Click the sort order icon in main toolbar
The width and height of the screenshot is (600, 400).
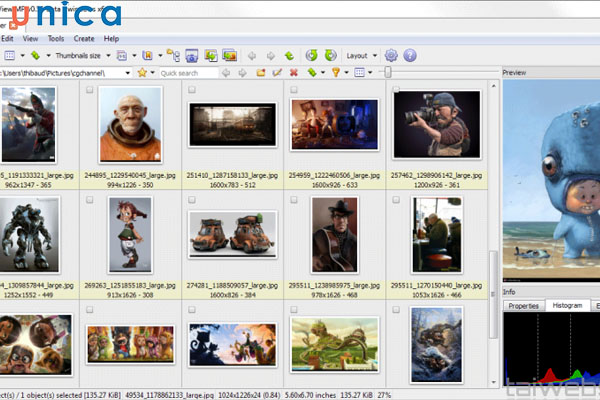point(122,56)
